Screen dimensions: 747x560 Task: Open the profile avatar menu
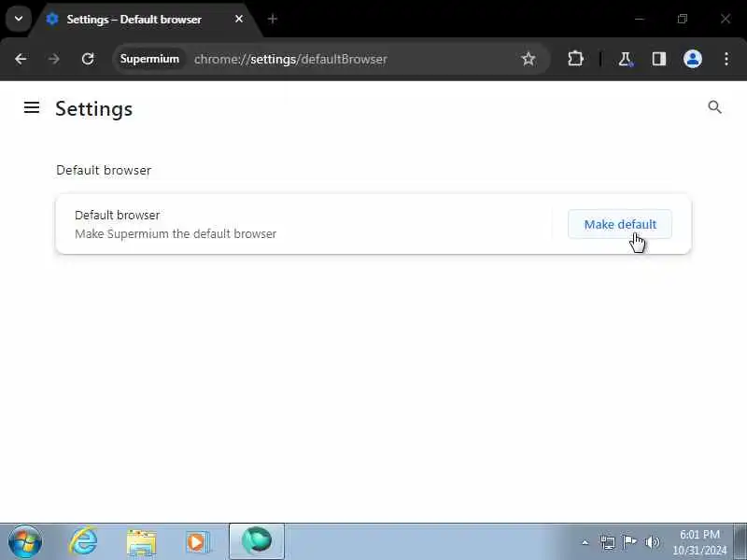pyautogui.click(x=693, y=59)
